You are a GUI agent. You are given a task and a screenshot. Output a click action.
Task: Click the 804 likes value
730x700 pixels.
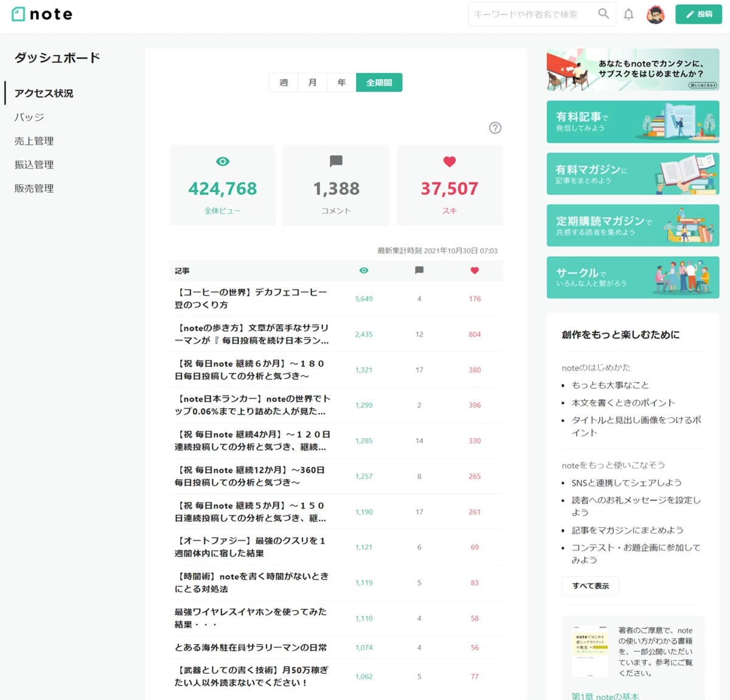(474, 334)
